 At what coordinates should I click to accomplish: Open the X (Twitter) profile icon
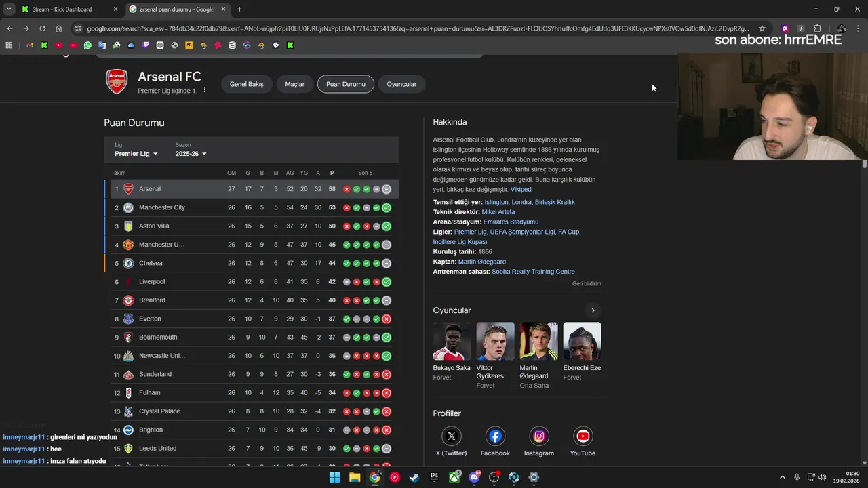tap(451, 436)
